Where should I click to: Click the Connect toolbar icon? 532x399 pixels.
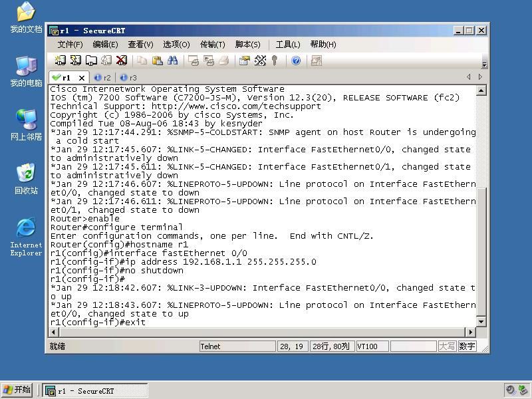click(x=61, y=61)
